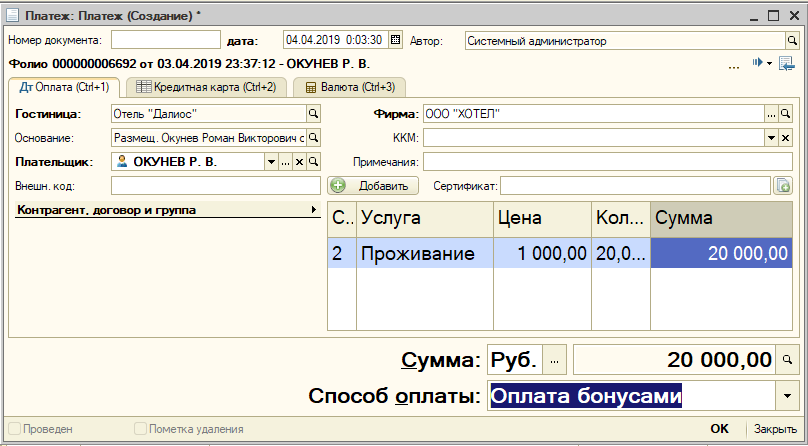Click the currency ellipsis button next to Руб.
The width and height of the screenshot is (808, 446).
[x=554, y=360]
